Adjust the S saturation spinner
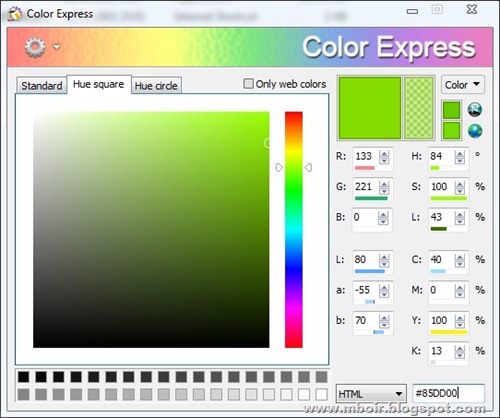Viewport: 500px width, 418px height. tap(460, 187)
